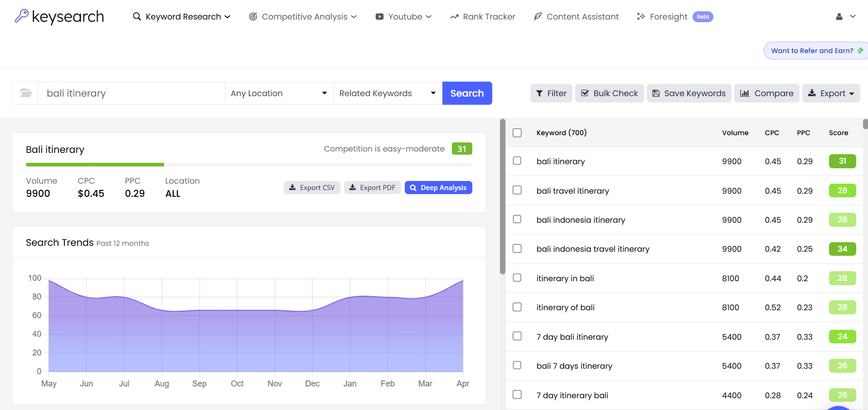Click the check icon on Bulk Check

click(x=585, y=93)
